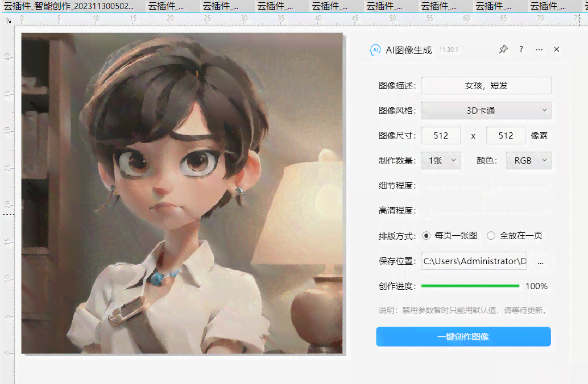The image size is (588, 384).
Task: Click the AI图像生成 panel title
Action: coord(409,50)
